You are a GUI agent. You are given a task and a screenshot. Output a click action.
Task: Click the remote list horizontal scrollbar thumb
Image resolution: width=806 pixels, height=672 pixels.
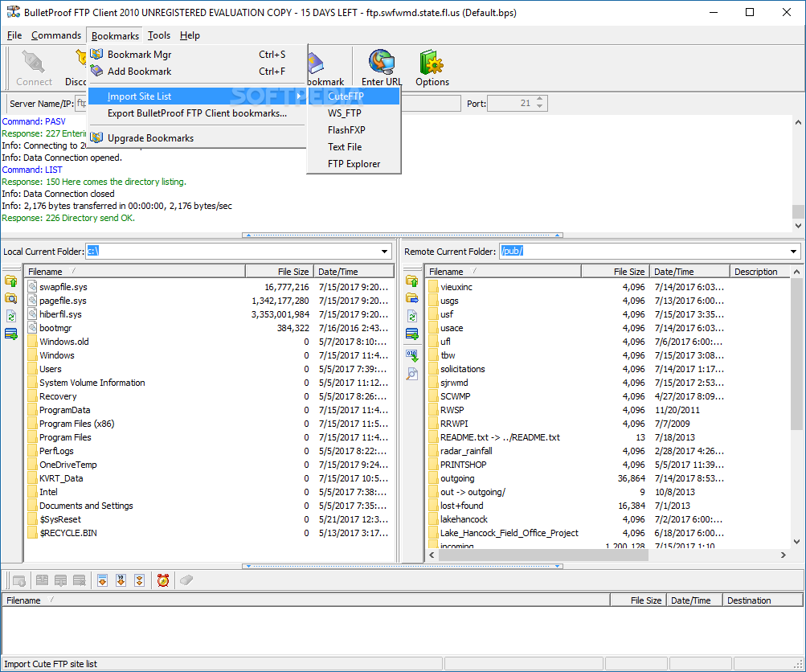[542, 555]
